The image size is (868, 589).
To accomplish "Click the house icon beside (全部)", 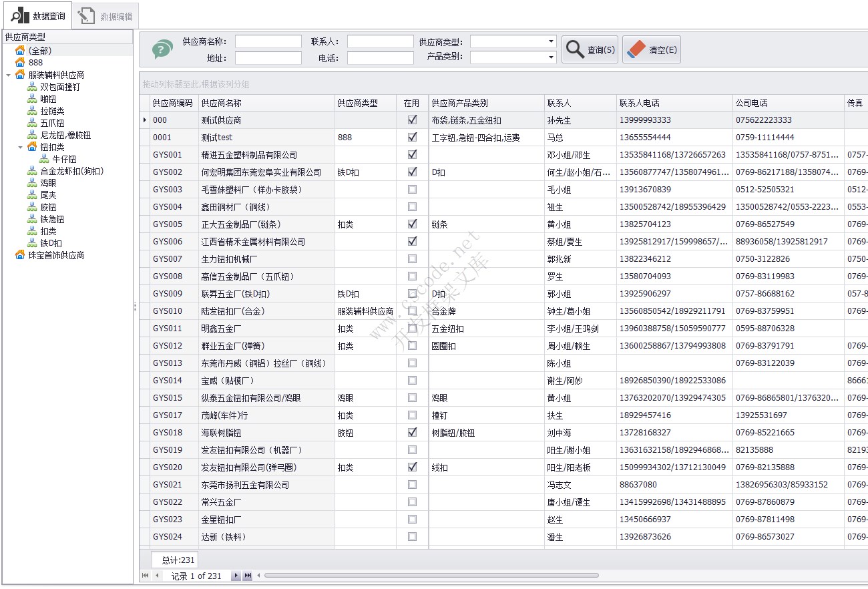I will point(20,51).
